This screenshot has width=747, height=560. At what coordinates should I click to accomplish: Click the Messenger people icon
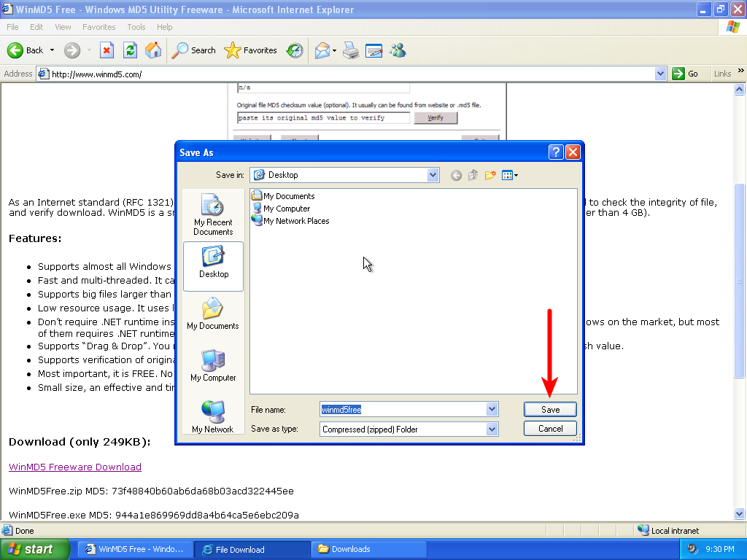[x=398, y=50]
